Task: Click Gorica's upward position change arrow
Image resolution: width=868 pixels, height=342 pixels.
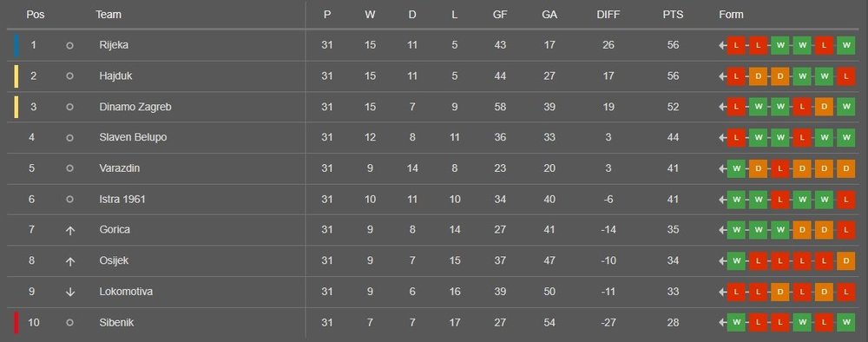Action: point(69,230)
